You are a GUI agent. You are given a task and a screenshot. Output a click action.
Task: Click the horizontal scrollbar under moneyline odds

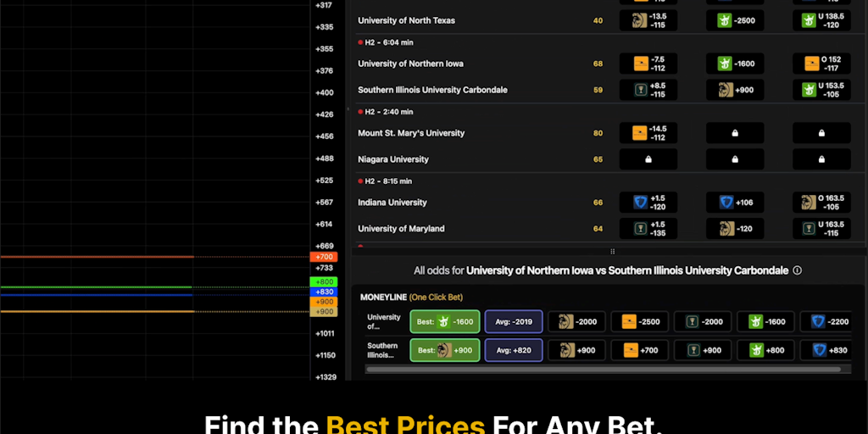pyautogui.click(x=604, y=370)
